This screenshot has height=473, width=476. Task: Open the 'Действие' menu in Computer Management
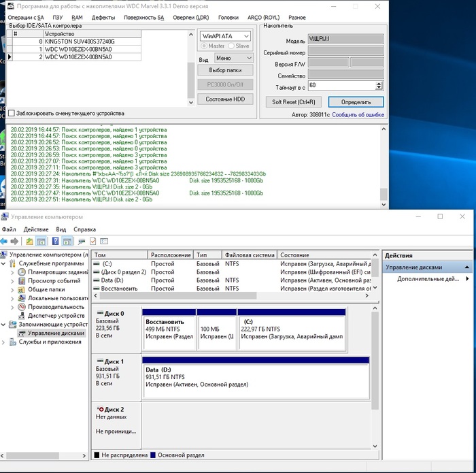point(35,229)
